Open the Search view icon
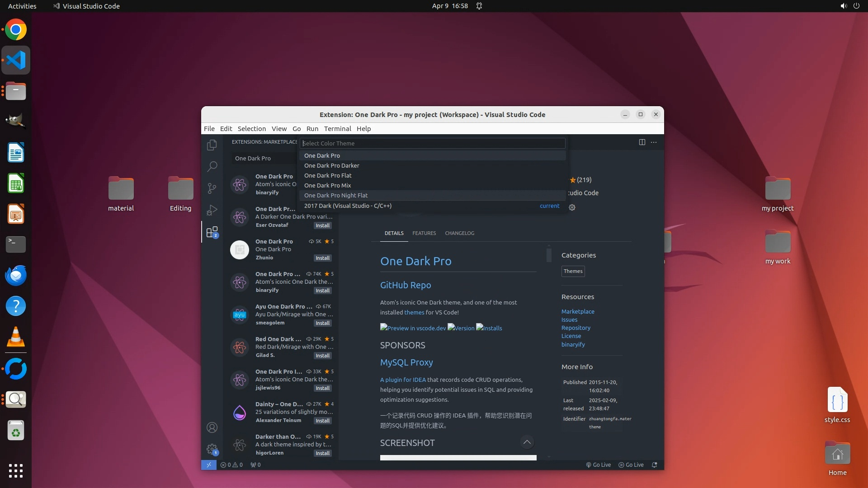Screen dimensions: 868x488 pos(212,166)
